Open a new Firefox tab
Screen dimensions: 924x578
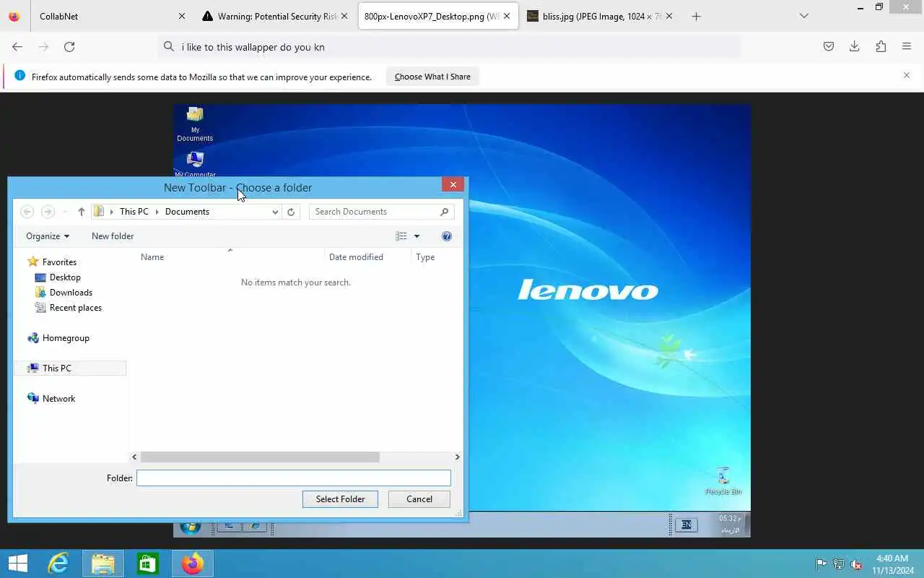696,16
